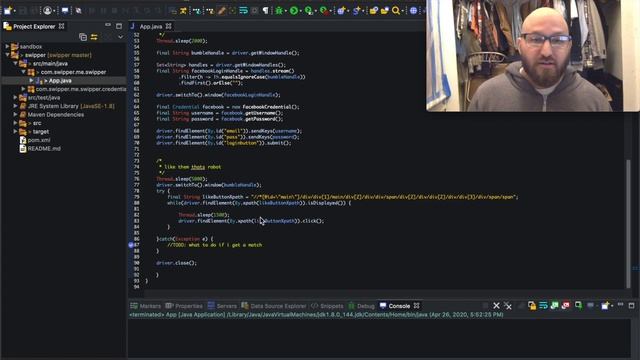This screenshot has width=640, height=360.
Task: Toggle Show Console on standard error
Action: pyautogui.click(x=566, y=305)
